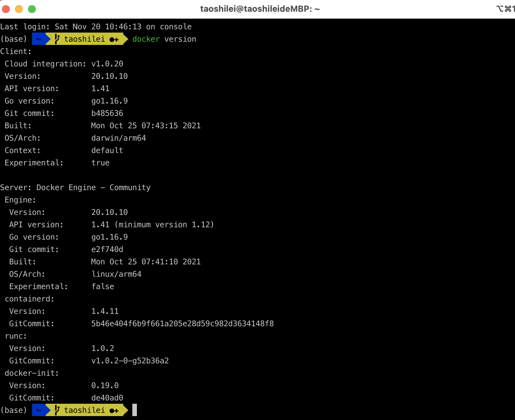Click the keyboard shortcut indicator in title bar
This screenshot has width=515, height=420.
click(506, 9)
